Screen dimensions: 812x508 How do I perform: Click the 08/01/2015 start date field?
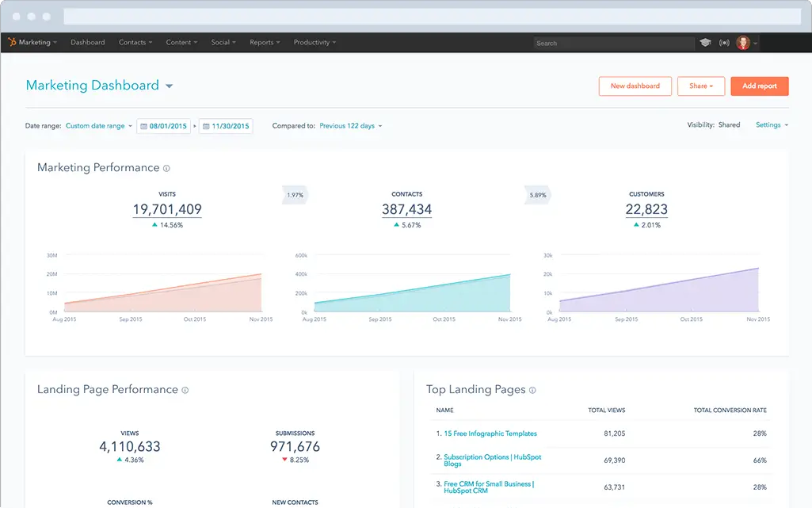pyautogui.click(x=164, y=126)
